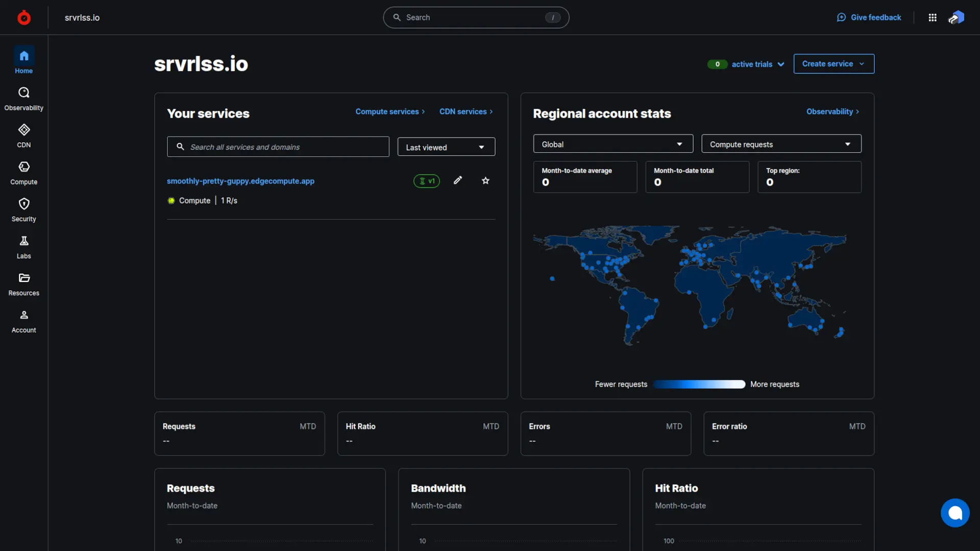The height and width of the screenshot is (551, 980).
Task: Click the Errors MTD summary card
Action: (606, 434)
